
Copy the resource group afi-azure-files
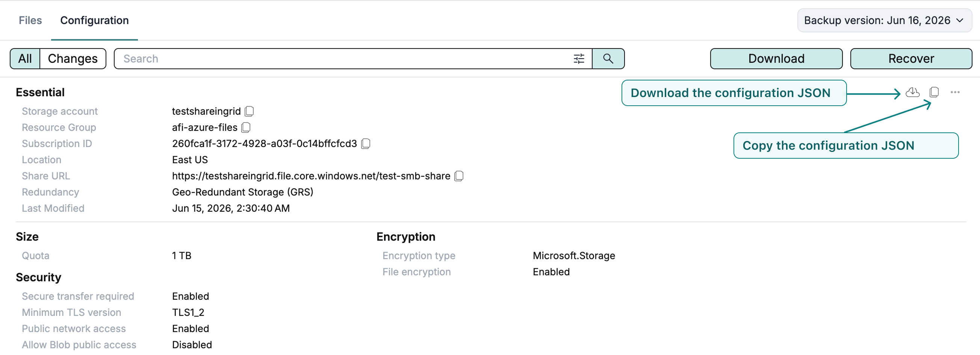click(246, 127)
